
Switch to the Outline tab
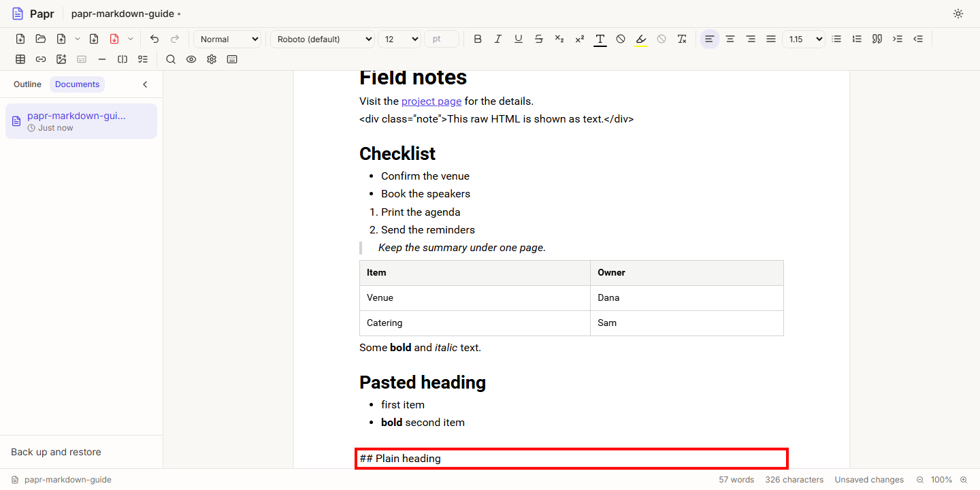click(x=27, y=84)
